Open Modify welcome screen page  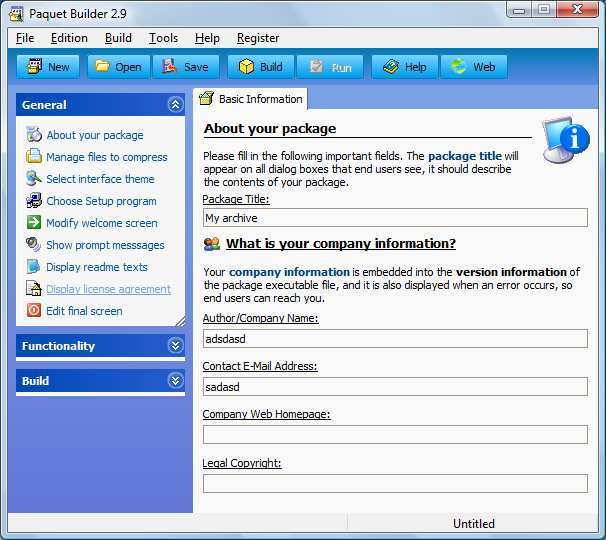pos(102,223)
